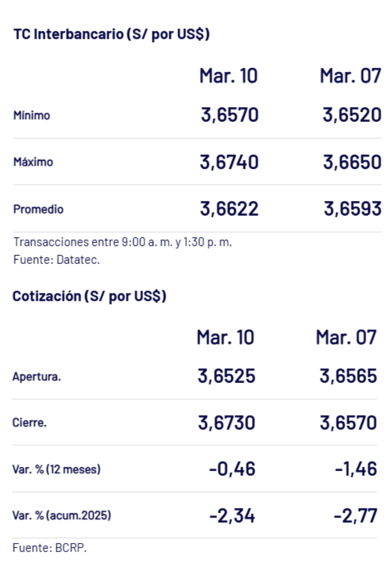The image size is (392, 572).
Task: Click Mar. 07 column header in Cotización table
Action: click(x=346, y=337)
